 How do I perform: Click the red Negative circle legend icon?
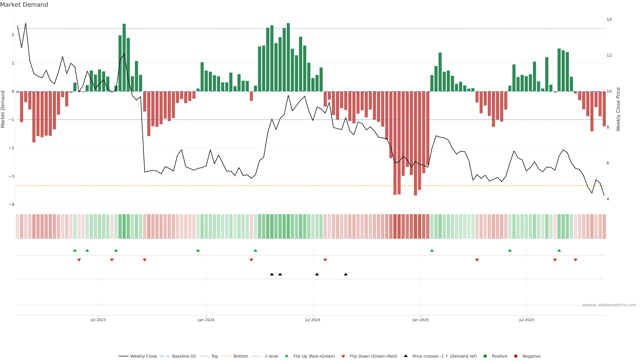pos(516,356)
